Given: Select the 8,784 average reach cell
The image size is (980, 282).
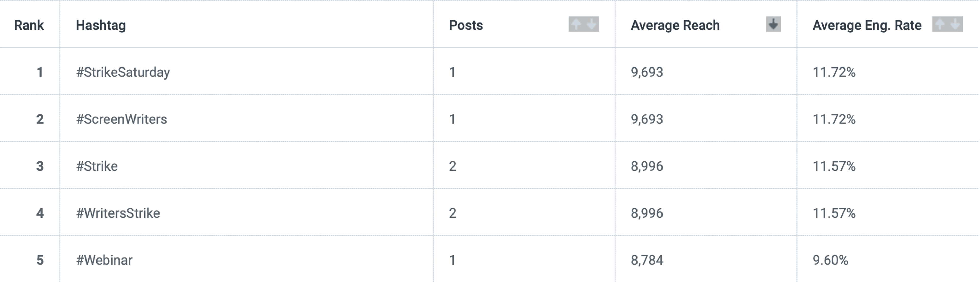Looking at the screenshot, I should click(647, 260).
